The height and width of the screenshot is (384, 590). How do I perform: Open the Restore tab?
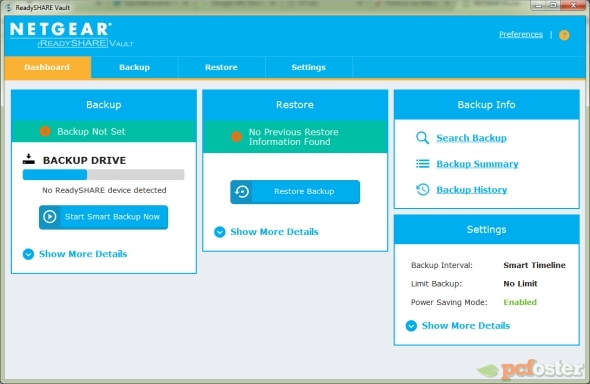222,67
